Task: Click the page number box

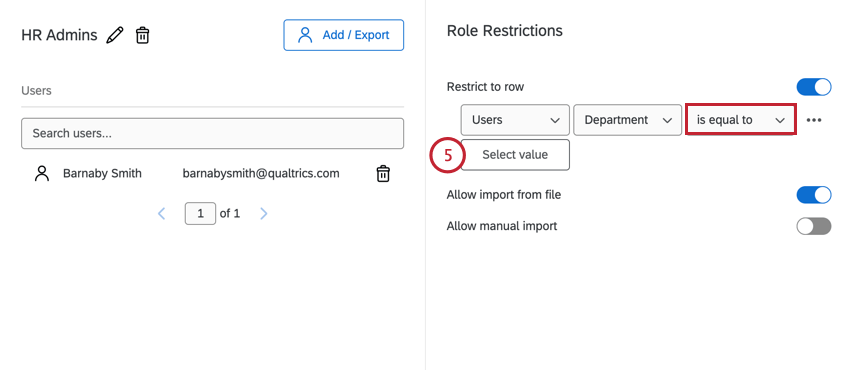Action: pos(200,213)
